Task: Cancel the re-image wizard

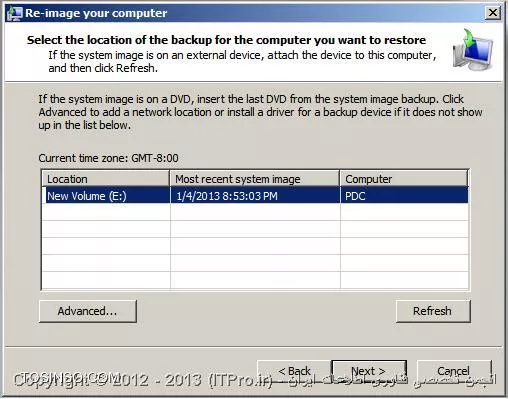Action: pyautogui.click(x=454, y=371)
